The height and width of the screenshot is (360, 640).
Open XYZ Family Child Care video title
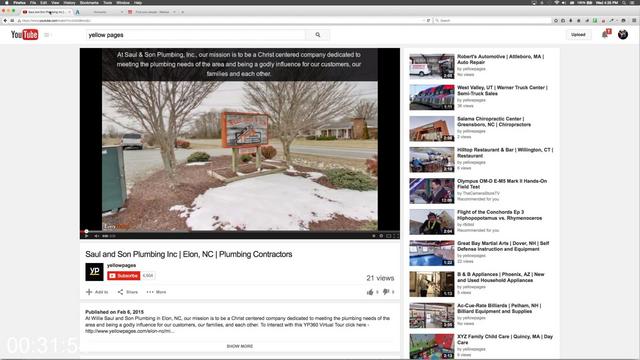click(x=505, y=339)
